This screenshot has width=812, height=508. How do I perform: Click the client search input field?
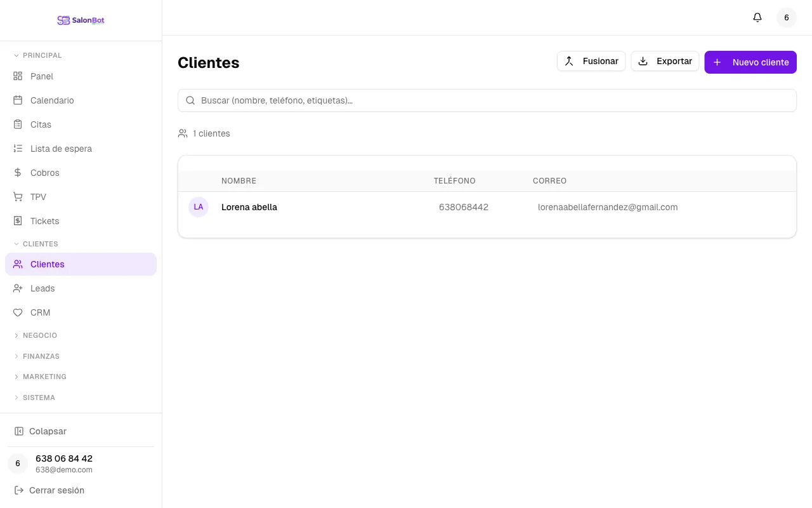point(487,100)
